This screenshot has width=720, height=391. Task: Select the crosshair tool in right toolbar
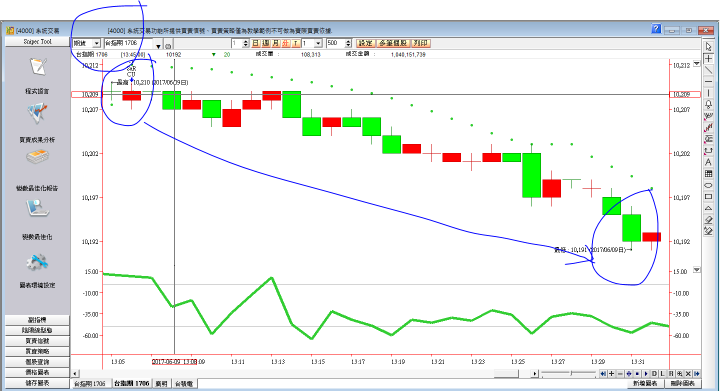click(x=709, y=58)
